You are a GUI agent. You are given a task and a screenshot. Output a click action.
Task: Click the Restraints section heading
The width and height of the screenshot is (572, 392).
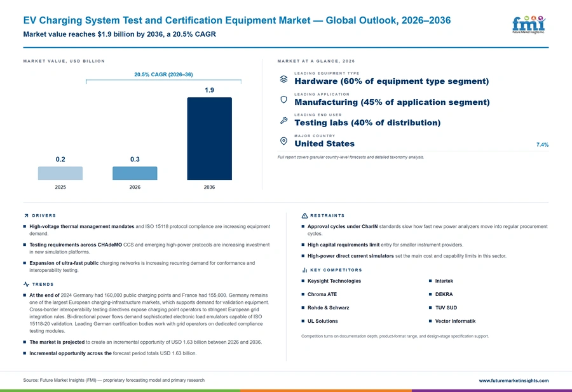point(327,216)
